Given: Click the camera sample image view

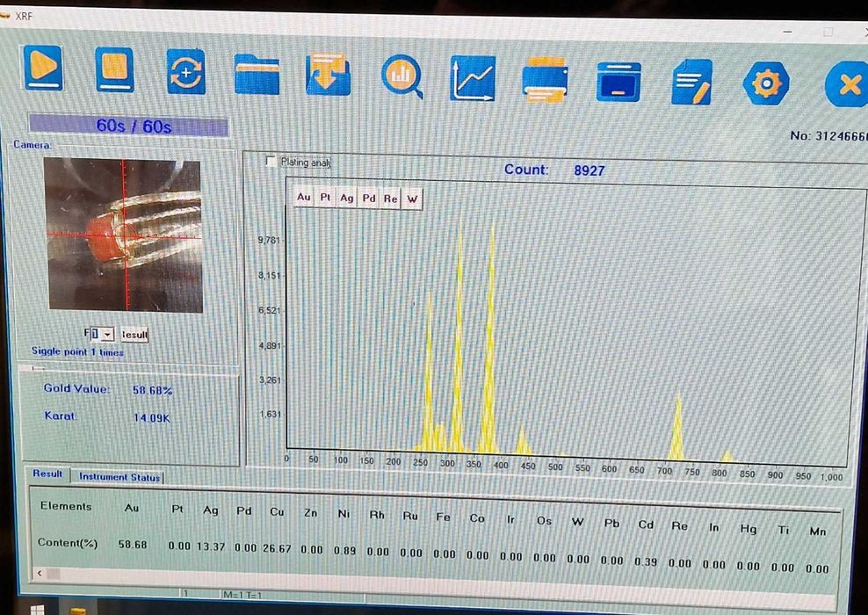Looking at the screenshot, I should (124, 235).
